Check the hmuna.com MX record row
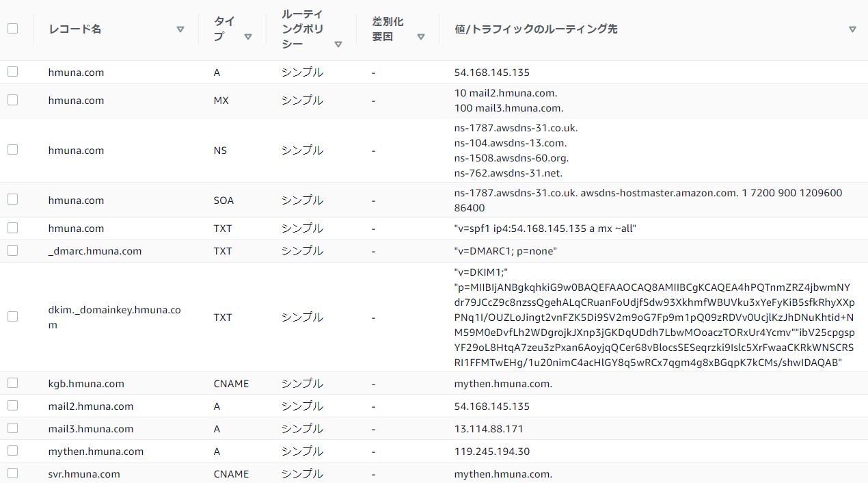 click(12, 100)
